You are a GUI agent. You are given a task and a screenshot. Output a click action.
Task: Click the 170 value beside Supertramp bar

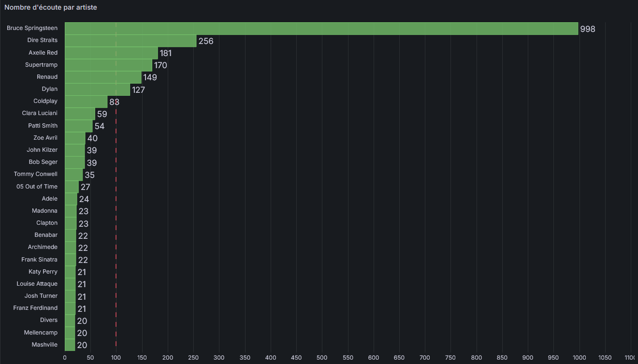pyautogui.click(x=160, y=65)
